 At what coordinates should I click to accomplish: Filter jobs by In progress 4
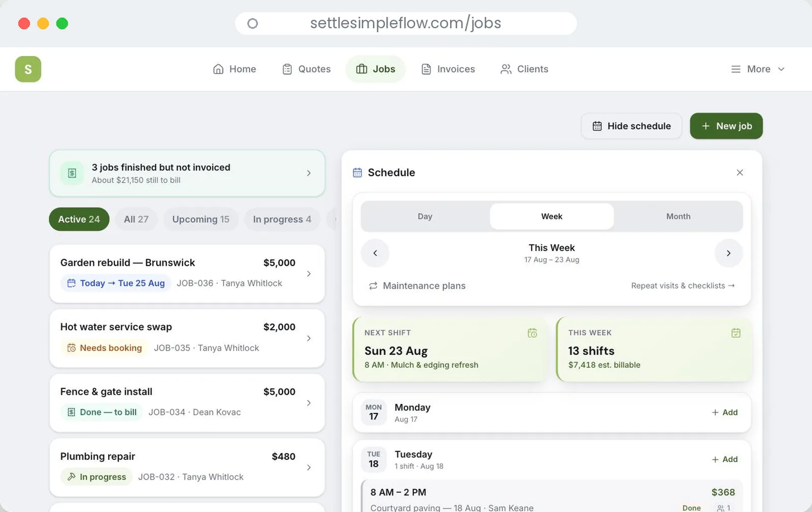tap(282, 219)
